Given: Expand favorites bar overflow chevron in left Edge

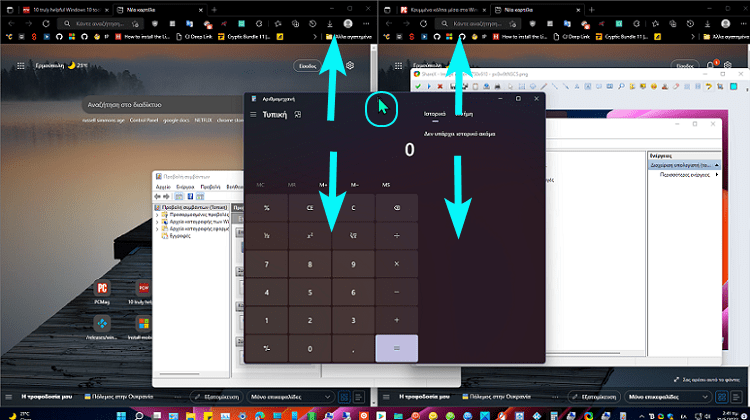Looking at the screenshot, I should (315, 37).
